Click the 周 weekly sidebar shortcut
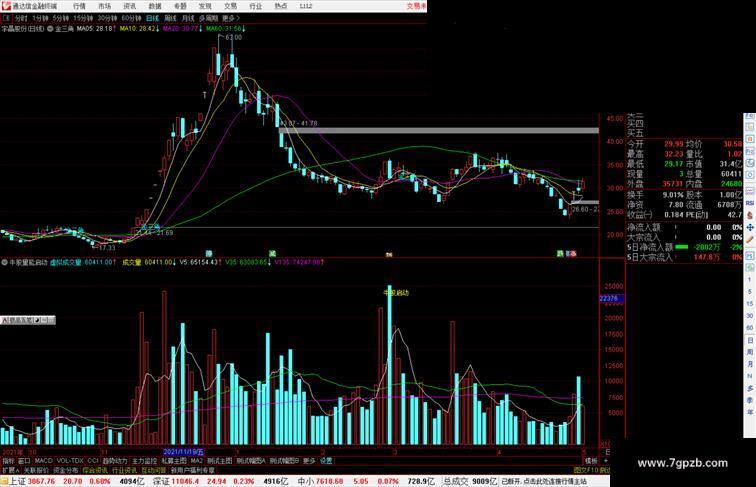 coord(750,352)
